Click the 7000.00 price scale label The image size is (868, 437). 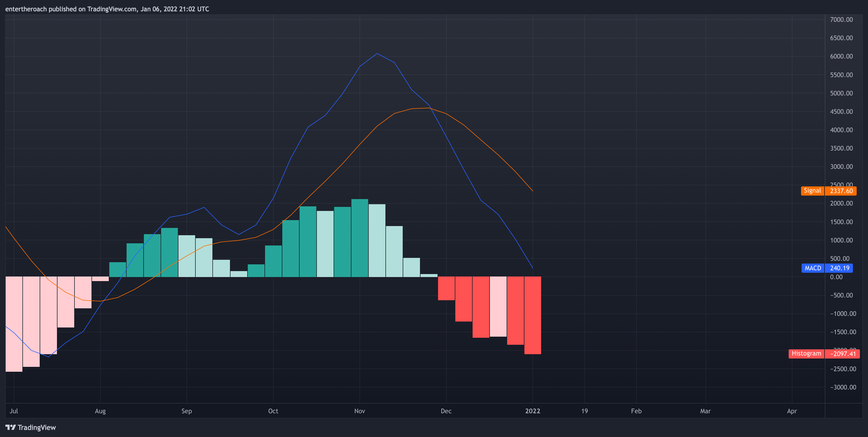pos(841,19)
